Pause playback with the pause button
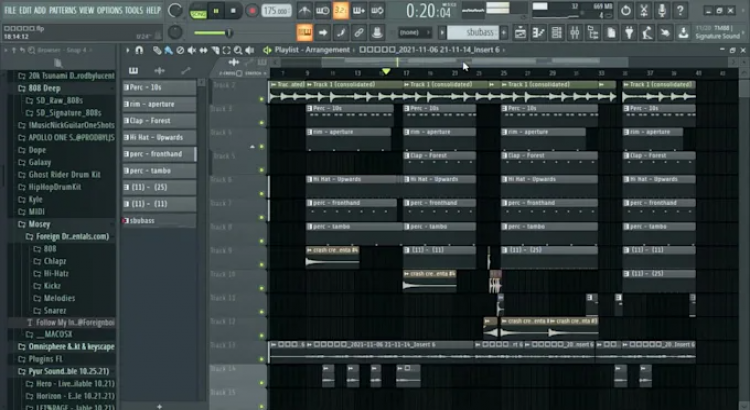 tap(216, 11)
